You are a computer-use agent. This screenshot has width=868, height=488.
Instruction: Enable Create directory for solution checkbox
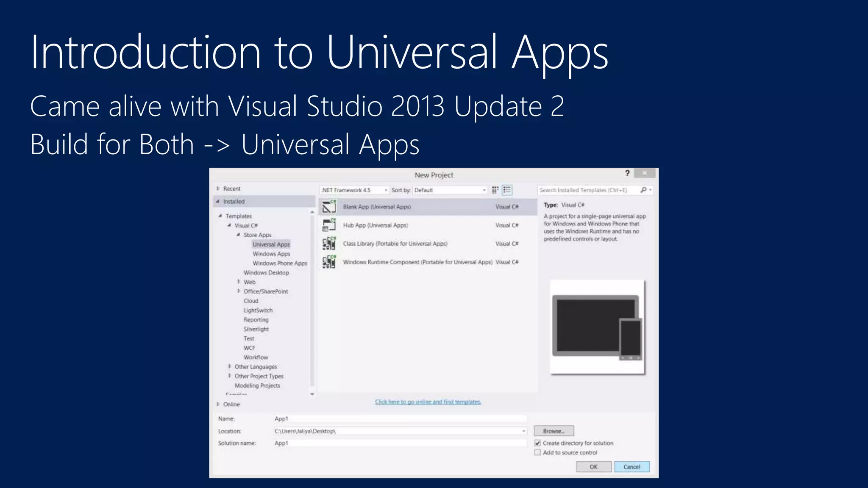pos(537,443)
